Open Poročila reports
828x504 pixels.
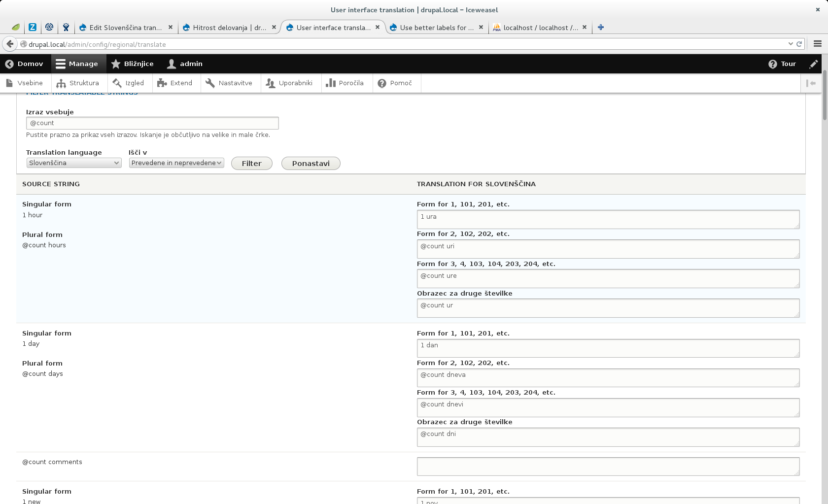coord(346,83)
